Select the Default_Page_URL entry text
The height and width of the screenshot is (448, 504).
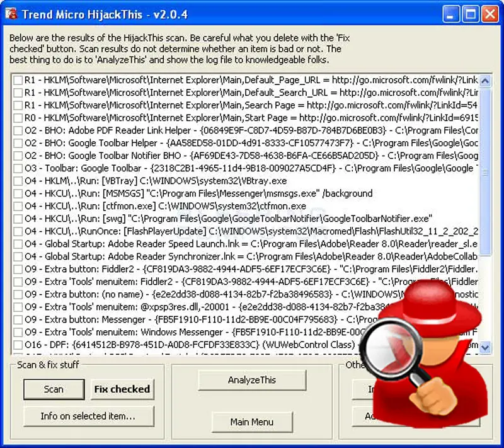[x=251, y=80]
